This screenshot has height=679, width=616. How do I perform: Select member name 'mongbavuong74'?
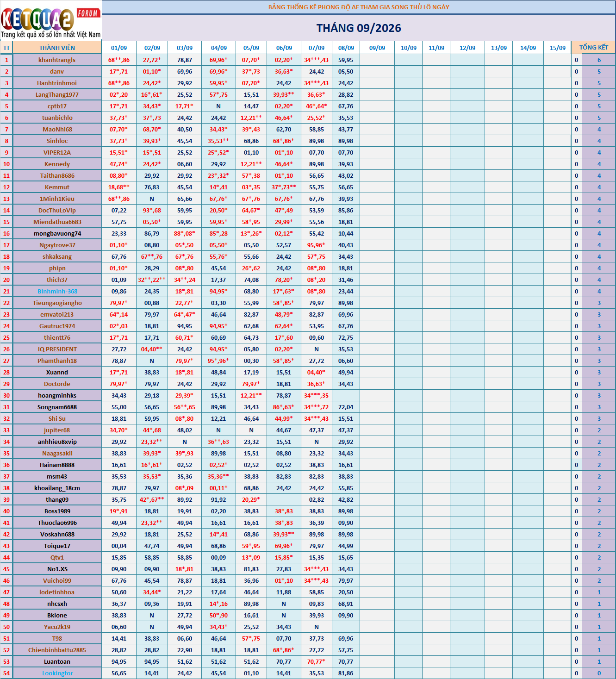click(57, 234)
